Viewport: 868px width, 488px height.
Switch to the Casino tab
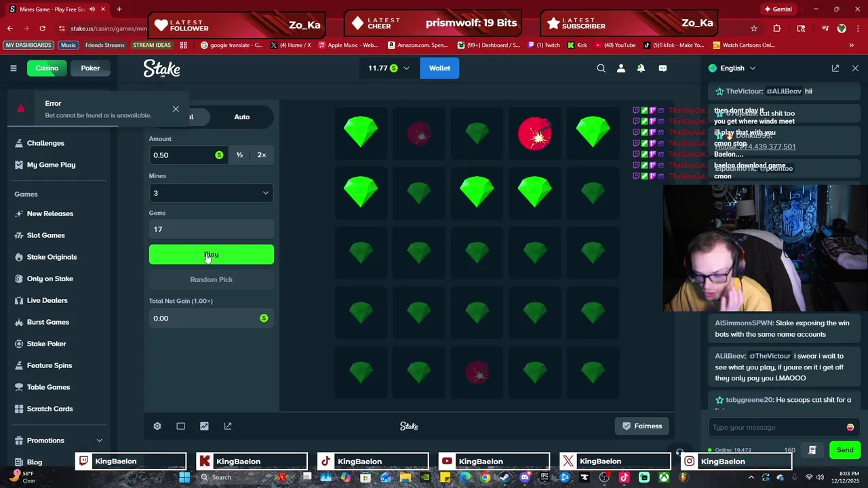47,68
